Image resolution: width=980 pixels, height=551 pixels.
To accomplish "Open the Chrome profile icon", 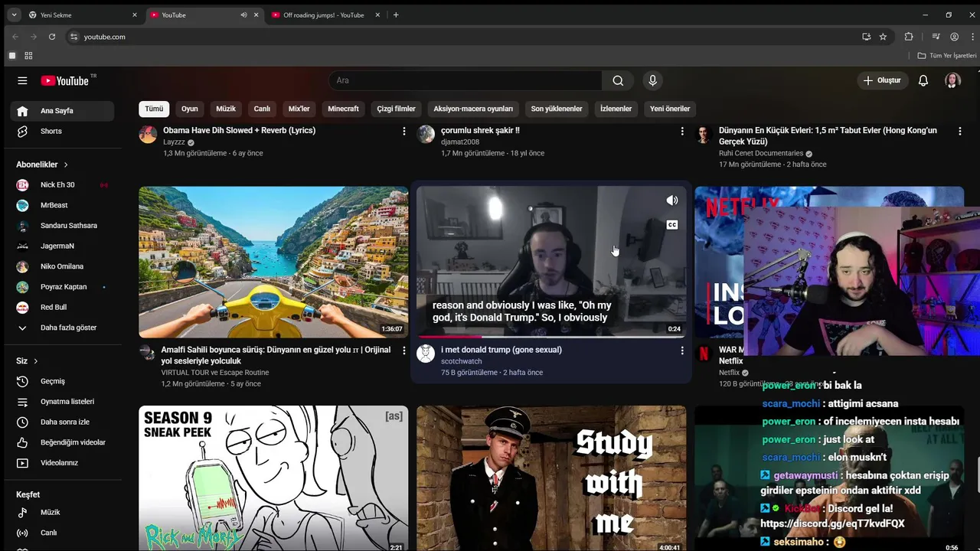I will 954,37.
